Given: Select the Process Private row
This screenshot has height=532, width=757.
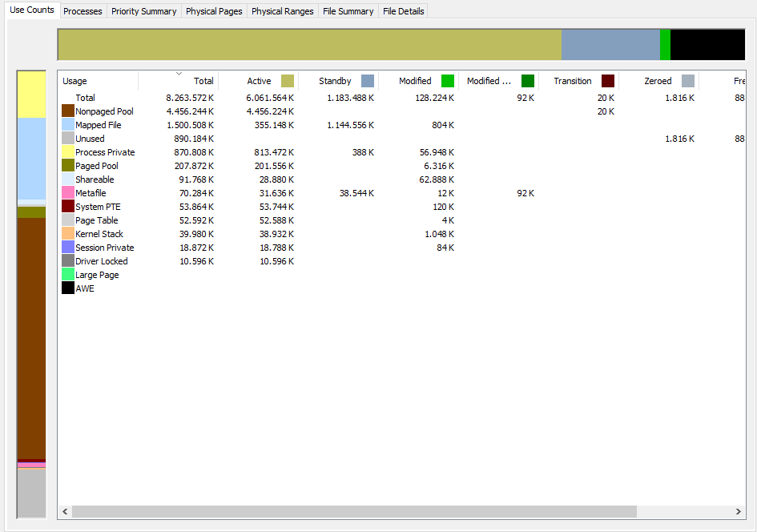Looking at the screenshot, I should (x=401, y=152).
